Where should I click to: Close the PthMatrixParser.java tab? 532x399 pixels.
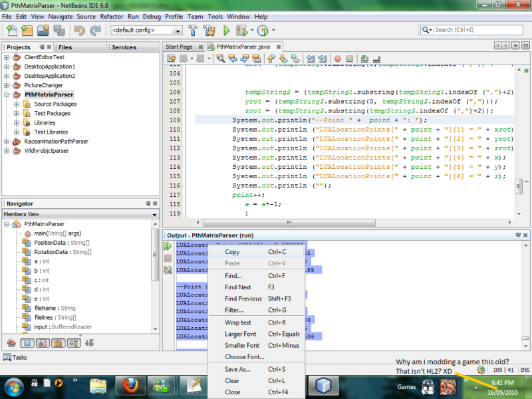[279, 47]
